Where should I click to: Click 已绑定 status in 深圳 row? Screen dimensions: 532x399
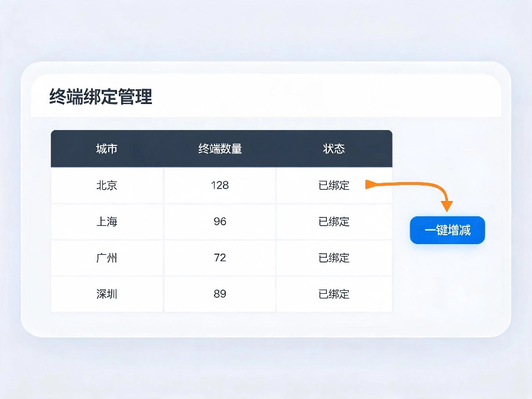(x=334, y=294)
